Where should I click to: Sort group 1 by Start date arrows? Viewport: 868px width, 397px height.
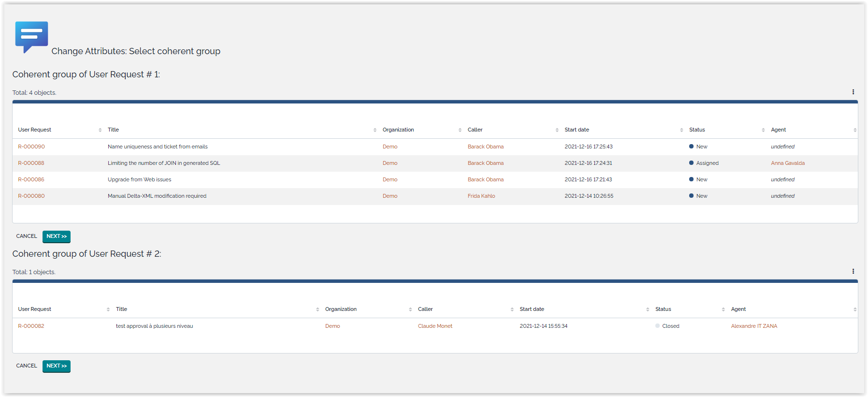[681, 130]
